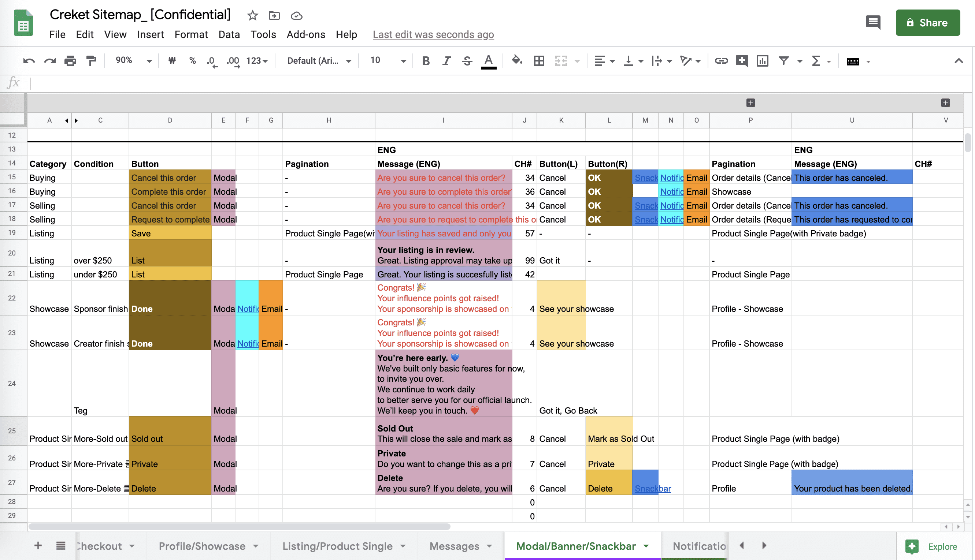975x560 pixels.
Task: Open the borders tool
Action: (539, 61)
